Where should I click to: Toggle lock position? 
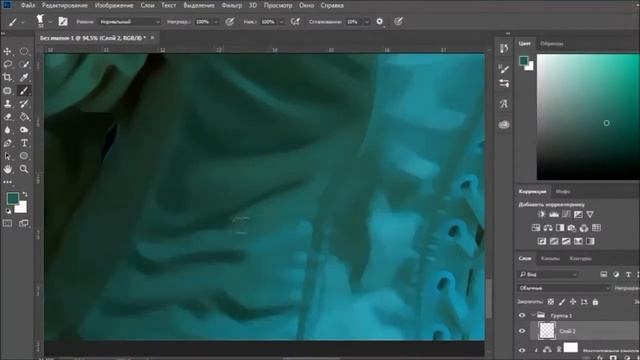coord(573,302)
